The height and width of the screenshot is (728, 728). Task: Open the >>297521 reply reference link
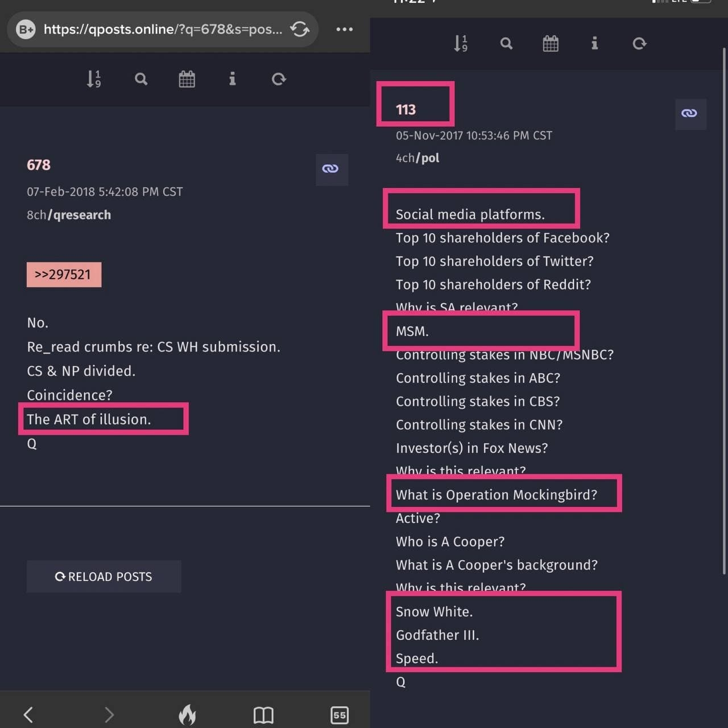coord(64,275)
